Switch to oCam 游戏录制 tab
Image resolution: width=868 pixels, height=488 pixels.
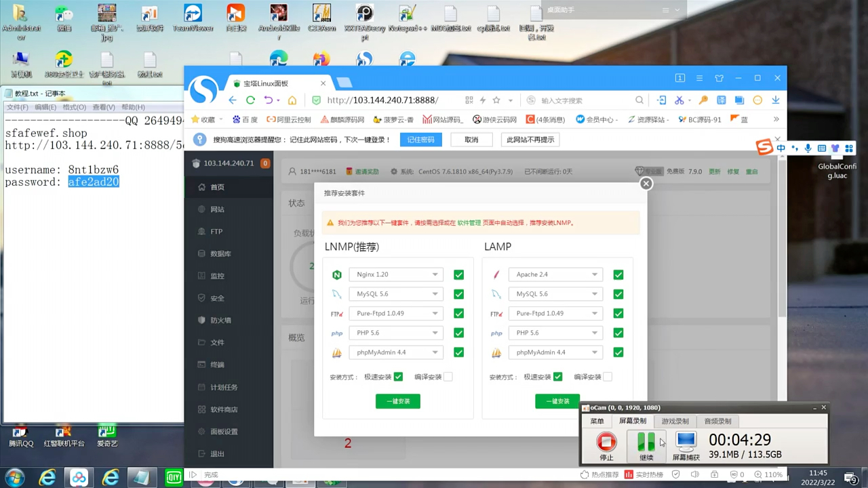pos(675,421)
